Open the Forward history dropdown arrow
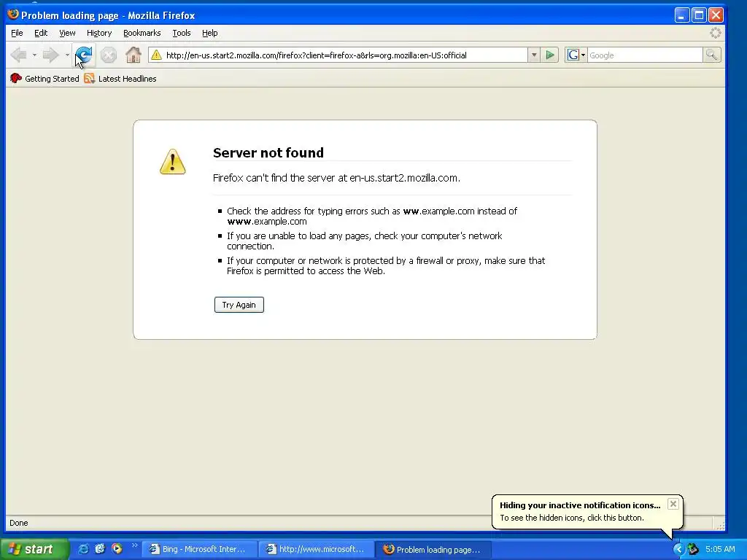Viewport: 747px width, 560px height. tap(67, 55)
